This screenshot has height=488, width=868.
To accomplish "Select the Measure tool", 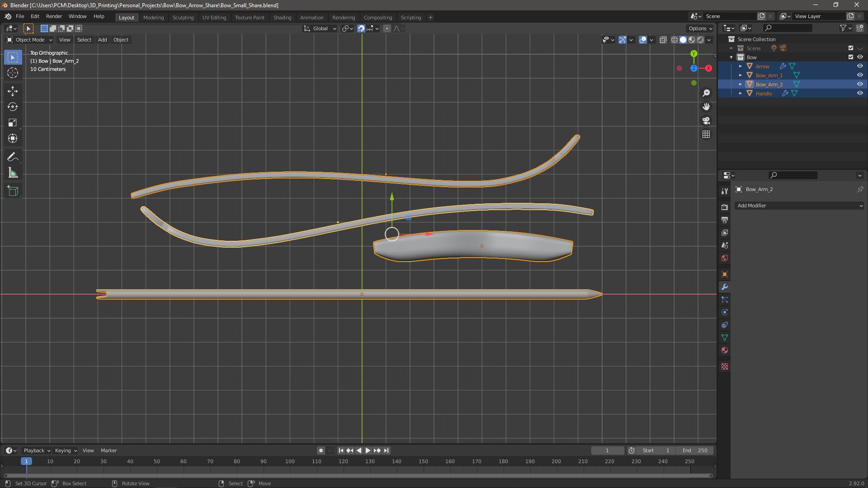I will [x=13, y=173].
